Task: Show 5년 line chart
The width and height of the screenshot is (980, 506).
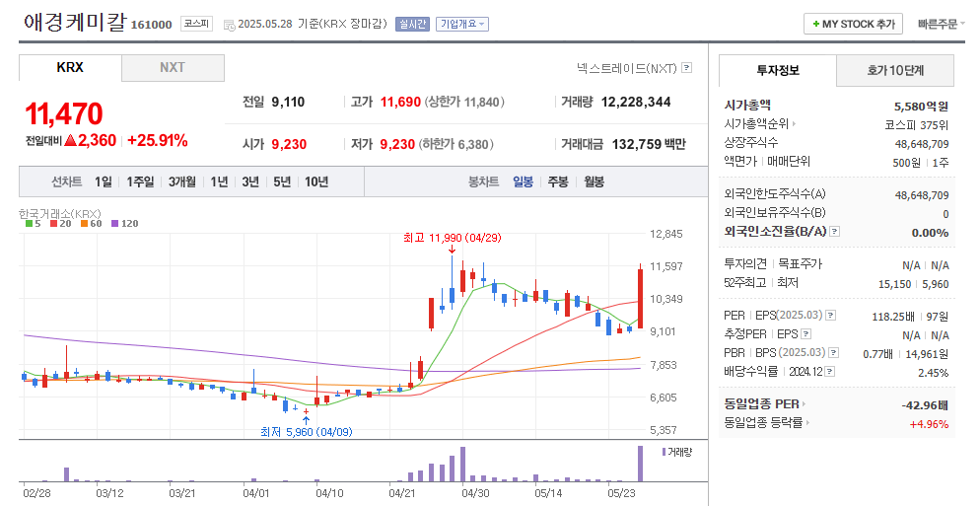Action: [x=282, y=182]
